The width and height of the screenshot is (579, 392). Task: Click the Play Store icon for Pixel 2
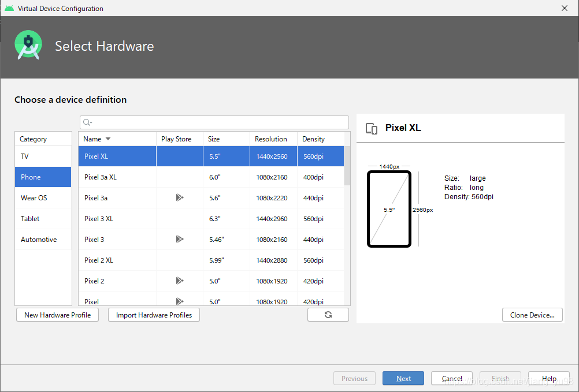coord(180,281)
